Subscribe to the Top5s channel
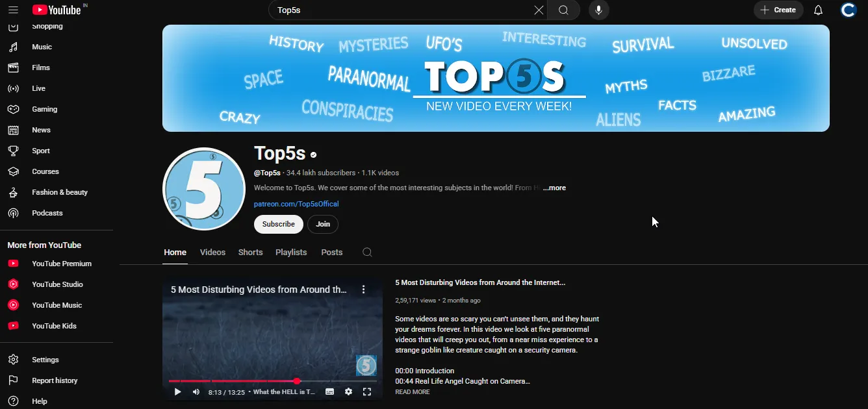The width and height of the screenshot is (868, 409). click(x=279, y=224)
